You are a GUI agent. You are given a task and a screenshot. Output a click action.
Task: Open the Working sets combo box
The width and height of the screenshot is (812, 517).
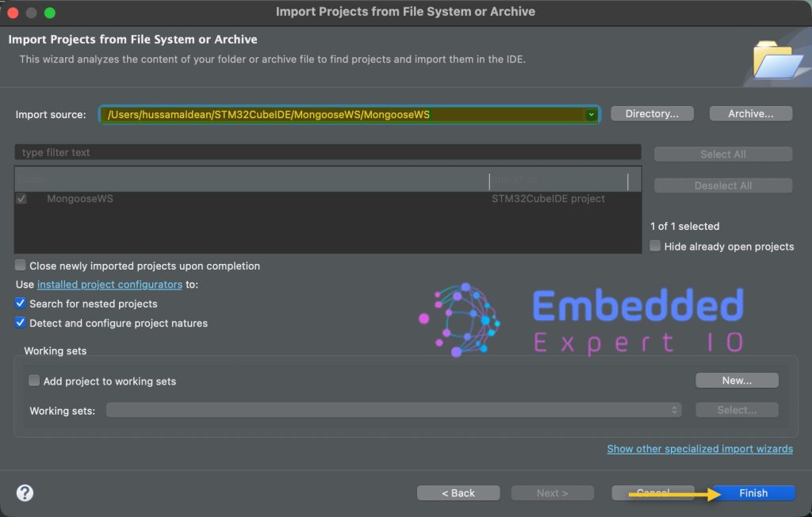(394, 410)
